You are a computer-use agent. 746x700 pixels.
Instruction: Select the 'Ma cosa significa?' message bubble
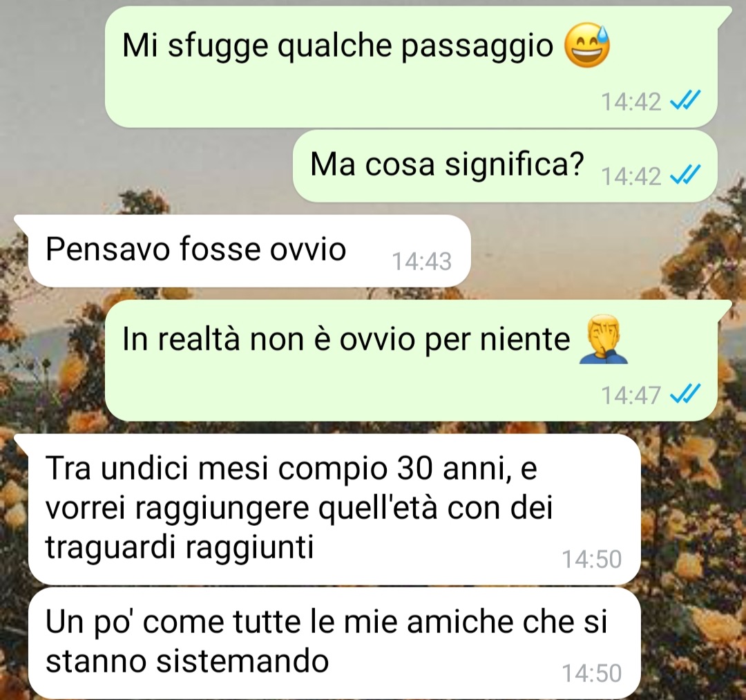505,166
